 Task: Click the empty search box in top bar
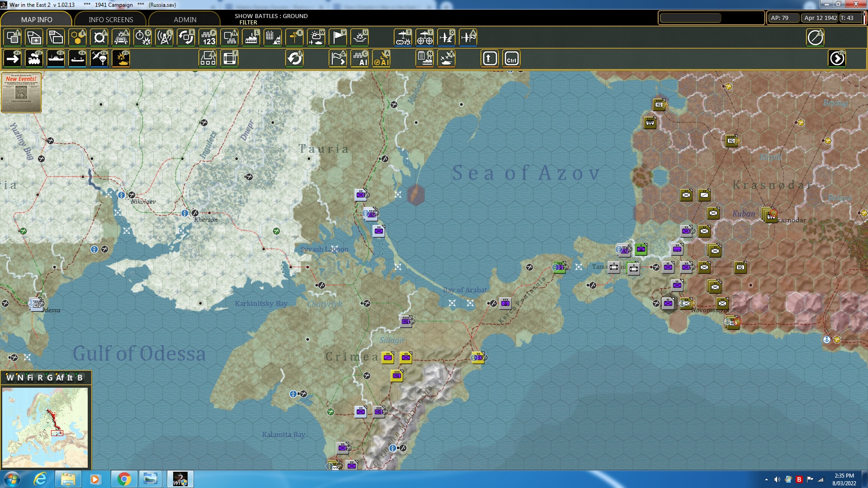click(x=690, y=18)
